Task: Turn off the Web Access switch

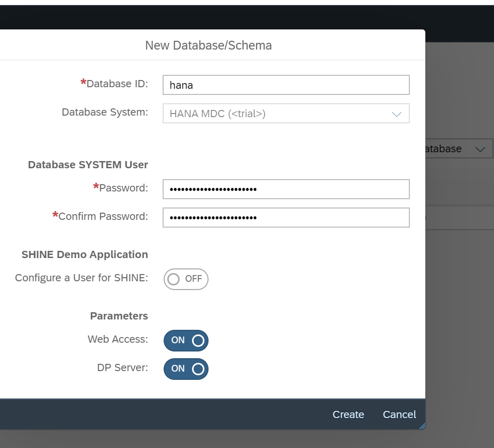Action: tap(186, 340)
